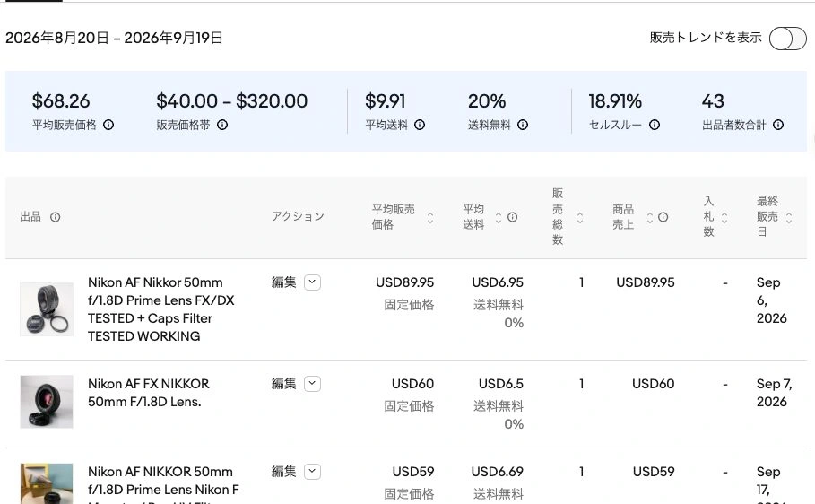Open listing title Nikon AF FX NIKKOR 50mm F/1.8D Lens

point(149,393)
